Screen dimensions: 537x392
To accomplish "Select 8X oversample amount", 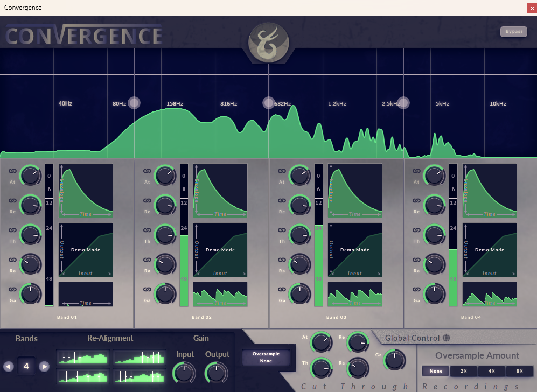I will point(519,371).
